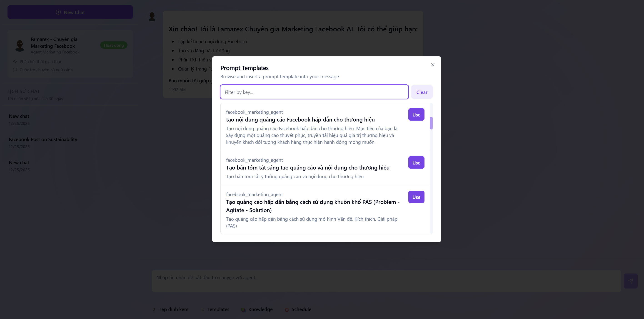The height and width of the screenshot is (319, 644).
Task: Open the Knowledge toolbar item
Action: tap(257, 309)
